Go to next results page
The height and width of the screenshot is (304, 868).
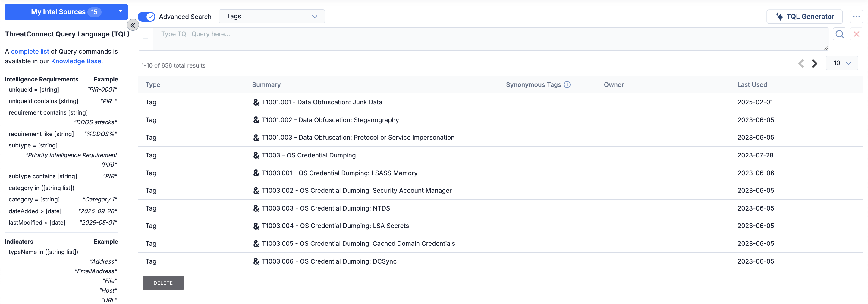(x=814, y=63)
